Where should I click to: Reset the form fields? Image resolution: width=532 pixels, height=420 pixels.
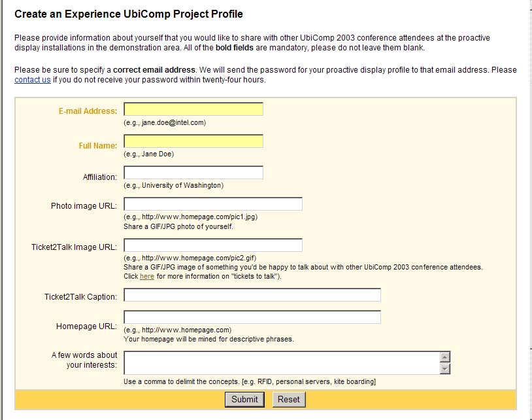tap(289, 399)
